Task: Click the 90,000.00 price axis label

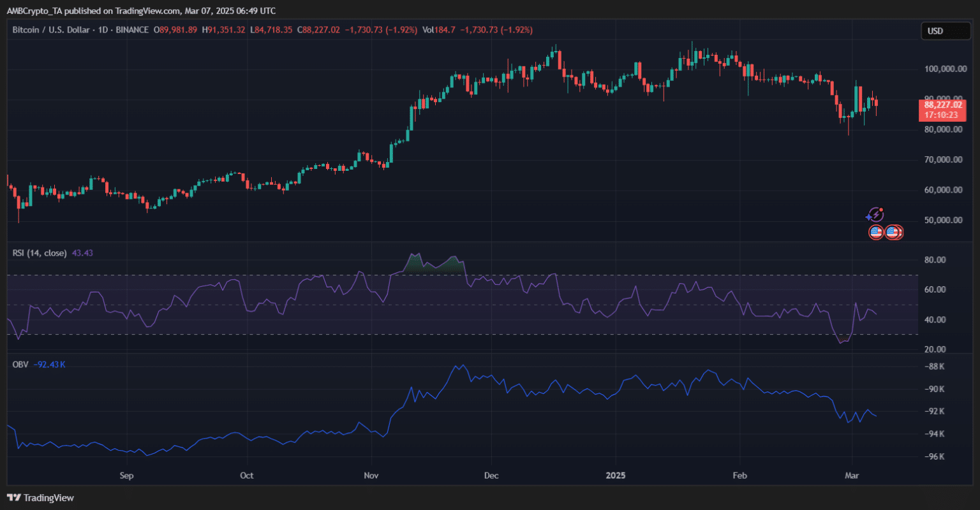Action: pos(943,99)
